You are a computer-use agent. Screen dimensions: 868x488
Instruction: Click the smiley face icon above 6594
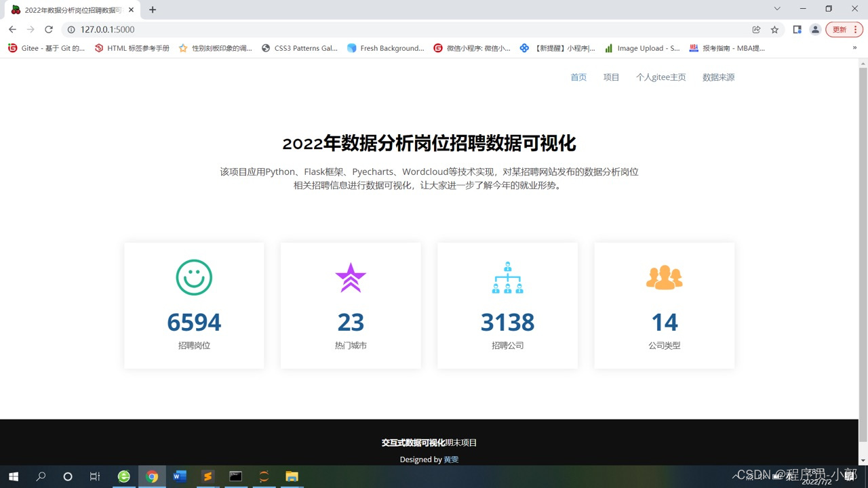pyautogui.click(x=194, y=277)
